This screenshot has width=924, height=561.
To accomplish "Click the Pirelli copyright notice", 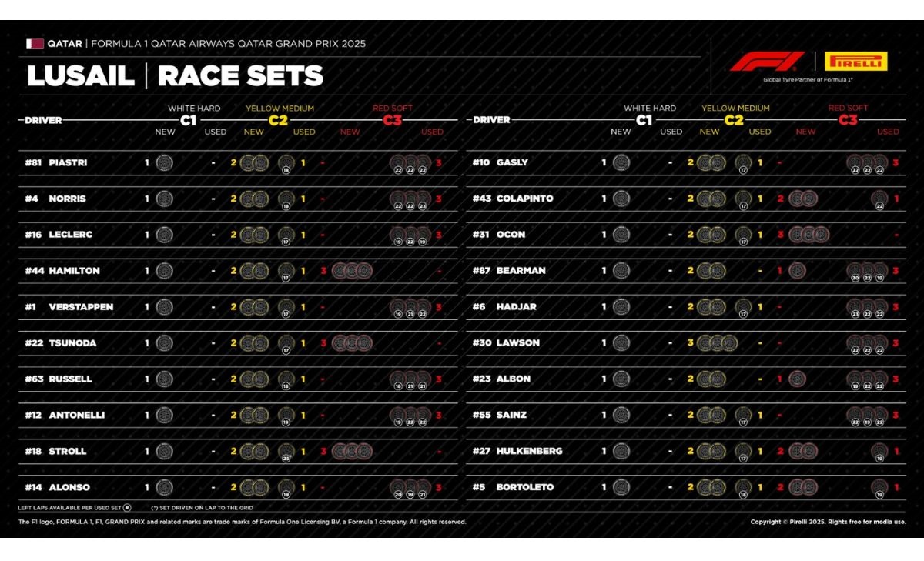I will tap(828, 522).
